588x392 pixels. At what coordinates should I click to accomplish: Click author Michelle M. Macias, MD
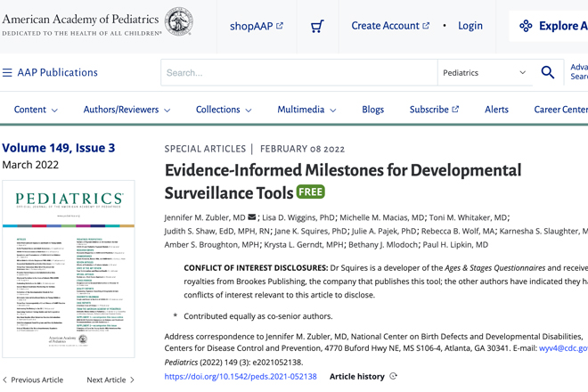pyautogui.click(x=381, y=217)
